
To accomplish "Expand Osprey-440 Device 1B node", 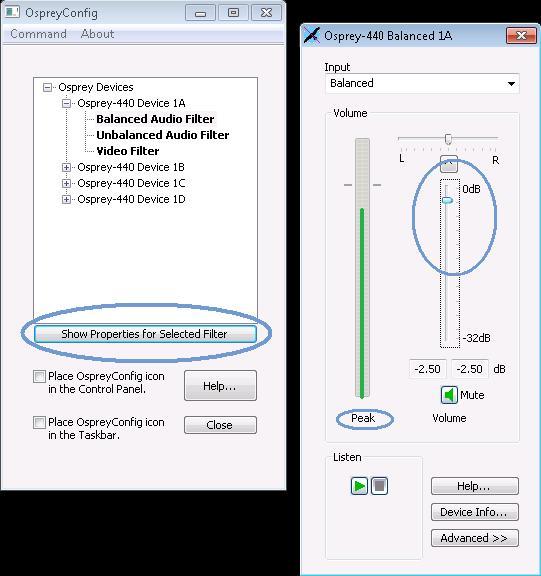I will point(66,168).
